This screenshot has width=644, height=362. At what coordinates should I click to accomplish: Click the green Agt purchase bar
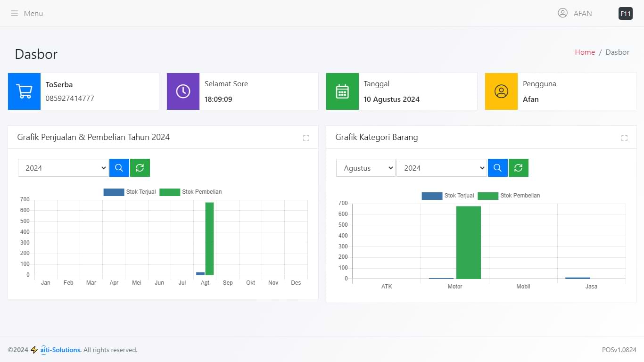tap(209, 239)
